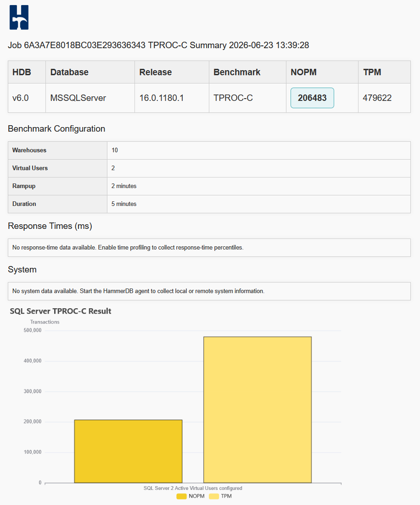Click the NOPM legend text label

click(196, 496)
